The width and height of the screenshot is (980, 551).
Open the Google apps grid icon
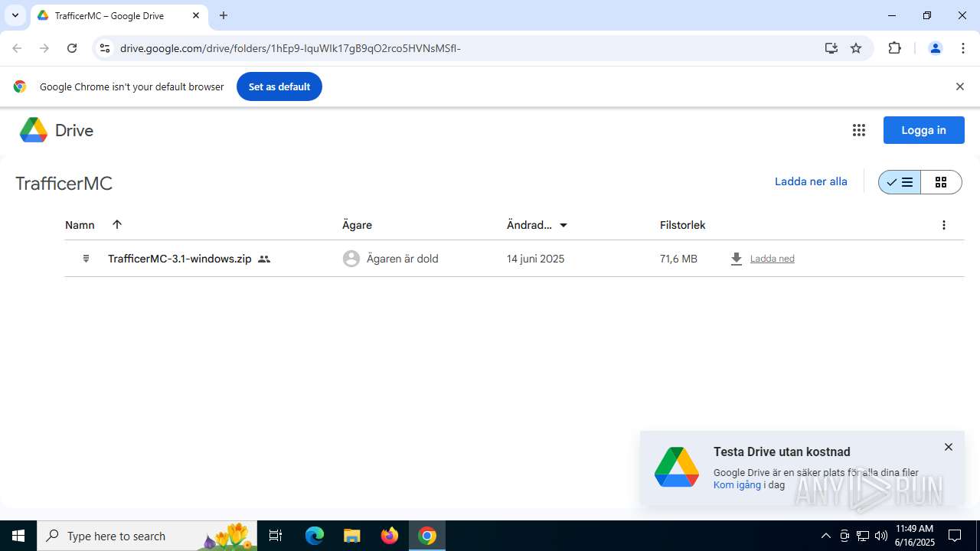[x=859, y=130]
